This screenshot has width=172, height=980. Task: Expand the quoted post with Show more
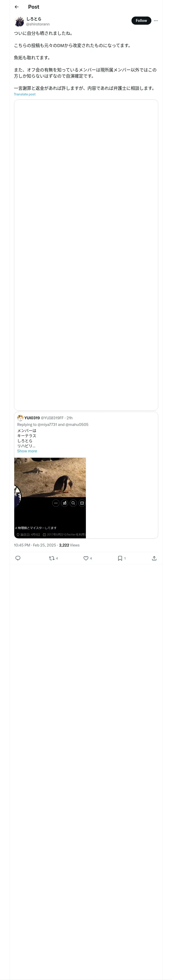click(x=27, y=451)
